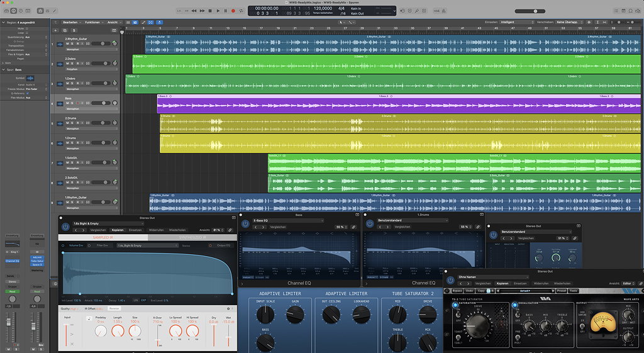
Task: Toggle the Cycle mode button
Action: [x=241, y=11]
